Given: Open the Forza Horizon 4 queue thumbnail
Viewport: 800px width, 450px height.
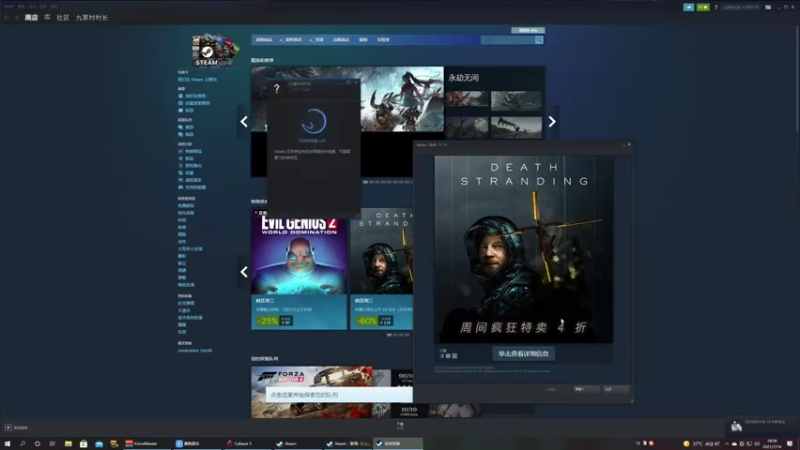Looking at the screenshot, I should point(311,391).
